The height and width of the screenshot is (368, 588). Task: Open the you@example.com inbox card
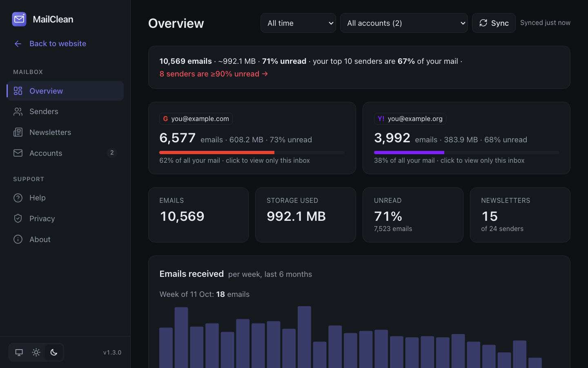[252, 138]
